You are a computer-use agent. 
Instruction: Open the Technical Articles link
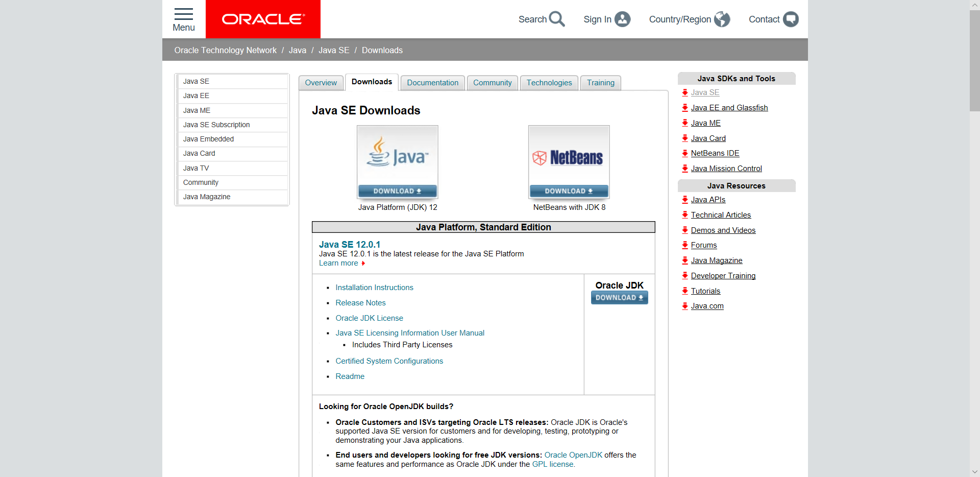(721, 215)
